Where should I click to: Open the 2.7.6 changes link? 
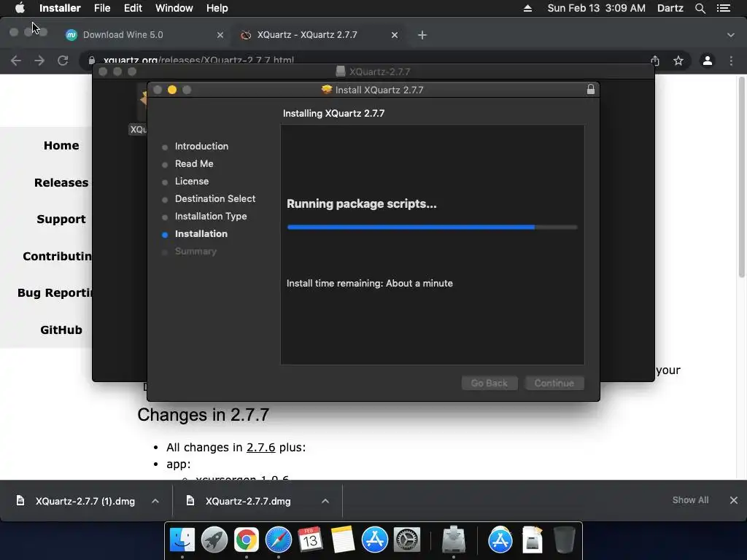coord(260,447)
